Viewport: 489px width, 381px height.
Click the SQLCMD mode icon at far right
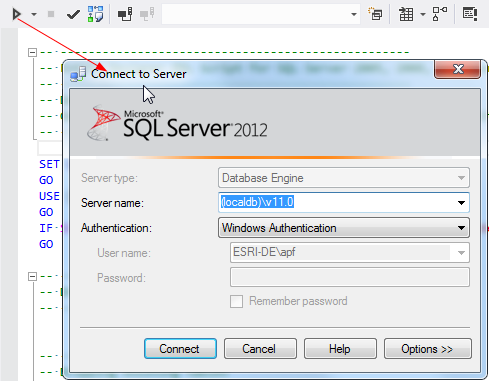coord(470,14)
